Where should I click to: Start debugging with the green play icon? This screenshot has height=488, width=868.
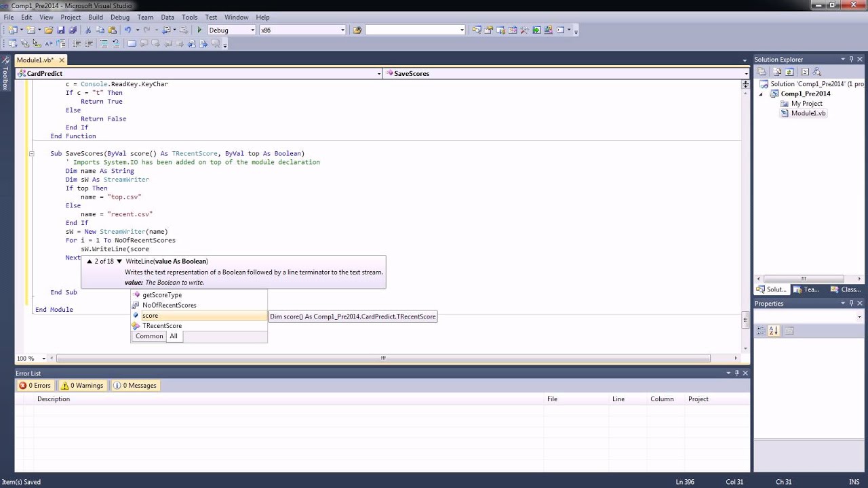199,30
